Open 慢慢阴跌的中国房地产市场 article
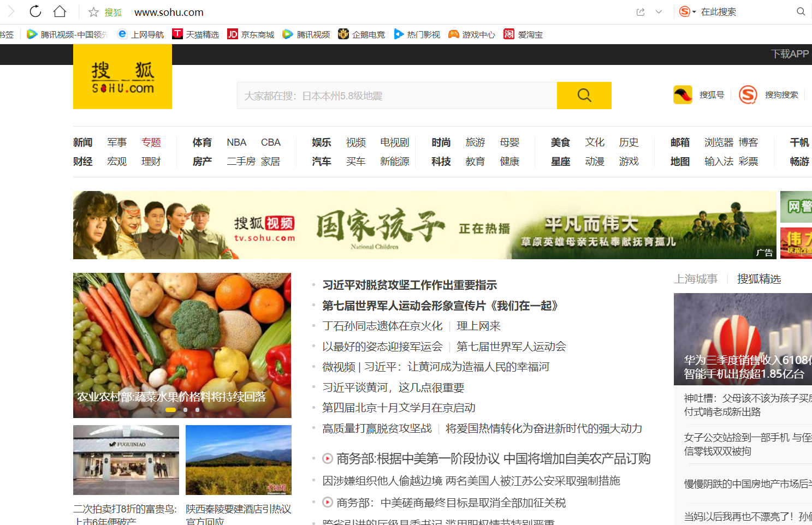This screenshot has width=812, height=525. (748, 484)
